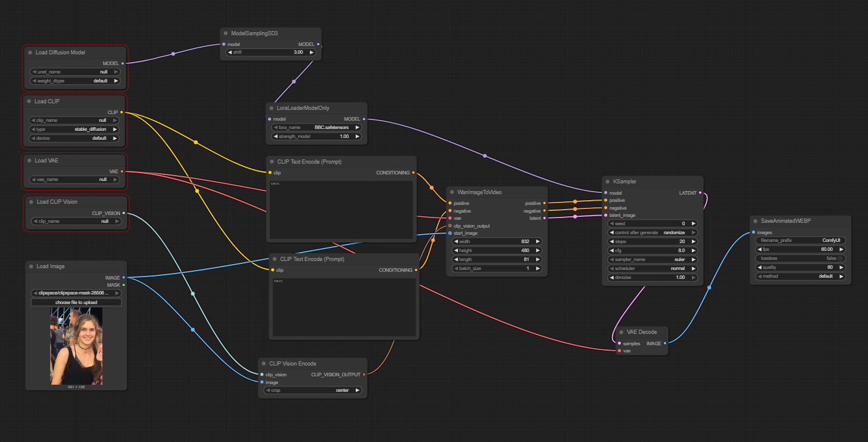
Task: Click the CLIP_VISION_OUTPUT port on CLIP Vision Encode
Action: pyautogui.click(x=364, y=375)
